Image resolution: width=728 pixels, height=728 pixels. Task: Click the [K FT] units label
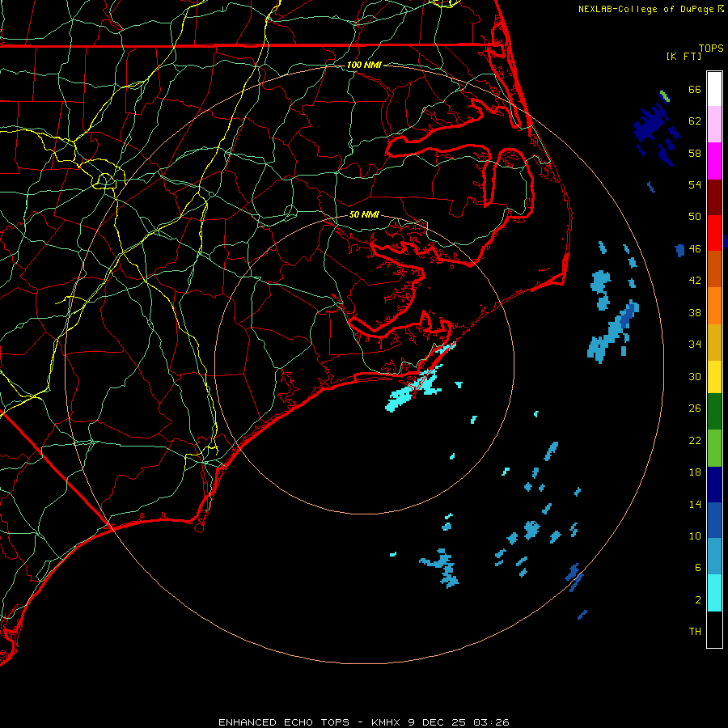point(684,56)
